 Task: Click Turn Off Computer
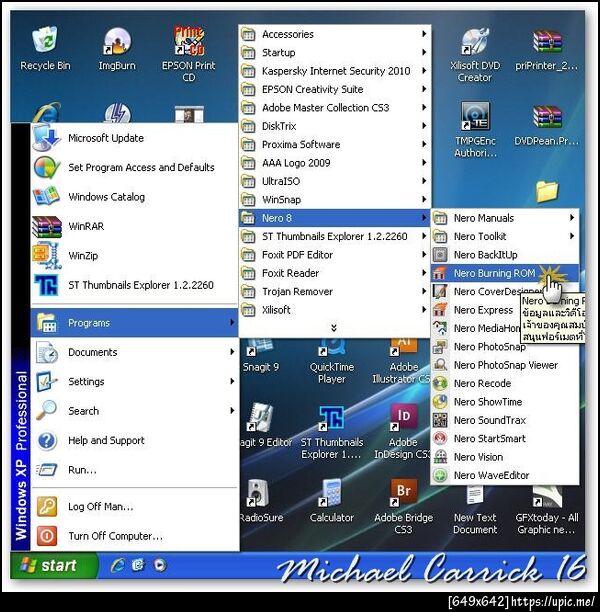pos(134,536)
